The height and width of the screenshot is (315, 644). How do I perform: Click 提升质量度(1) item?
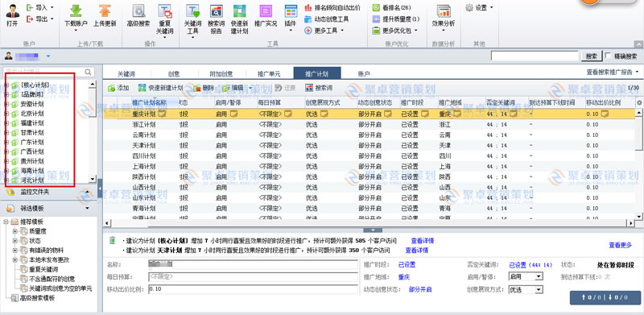396,19
